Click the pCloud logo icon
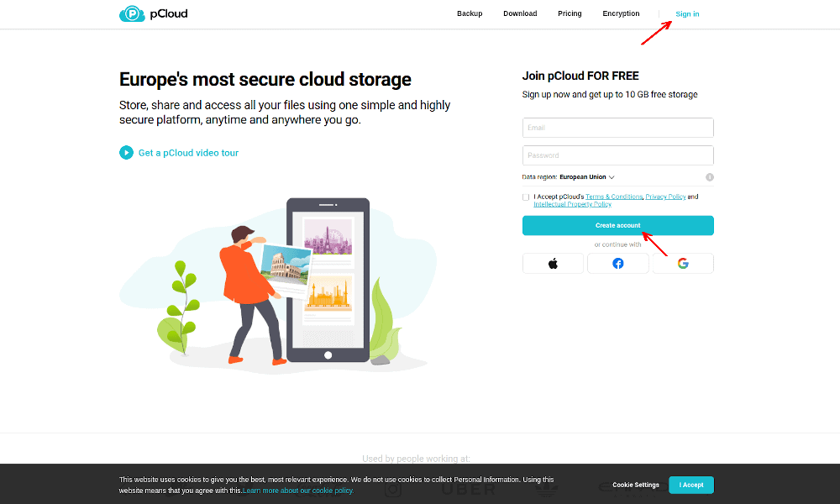The image size is (840, 504). pyautogui.click(x=132, y=14)
